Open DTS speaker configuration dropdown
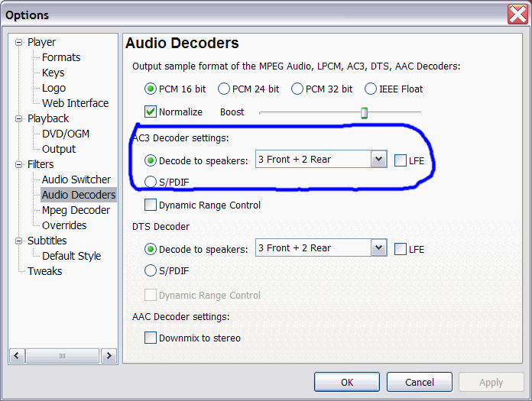The image size is (532, 401). [378, 247]
